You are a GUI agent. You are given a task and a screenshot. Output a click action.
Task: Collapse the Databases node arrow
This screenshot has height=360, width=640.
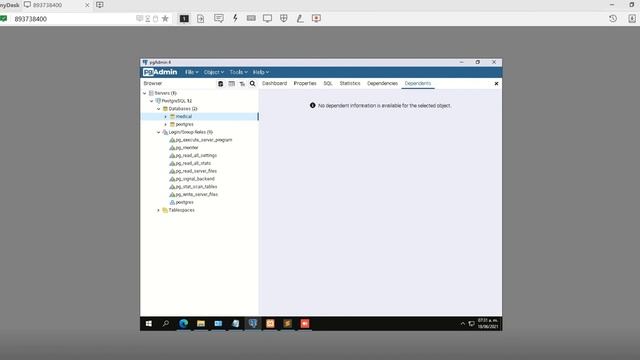[x=159, y=109]
